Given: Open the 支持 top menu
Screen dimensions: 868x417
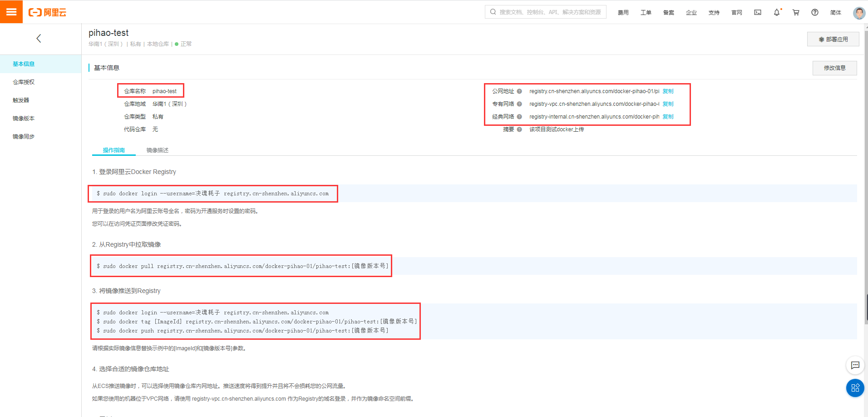Looking at the screenshot, I should (x=714, y=13).
